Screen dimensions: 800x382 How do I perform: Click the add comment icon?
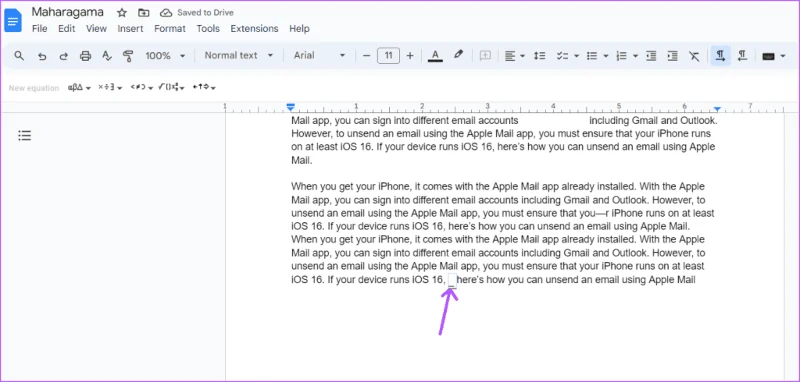pos(485,56)
